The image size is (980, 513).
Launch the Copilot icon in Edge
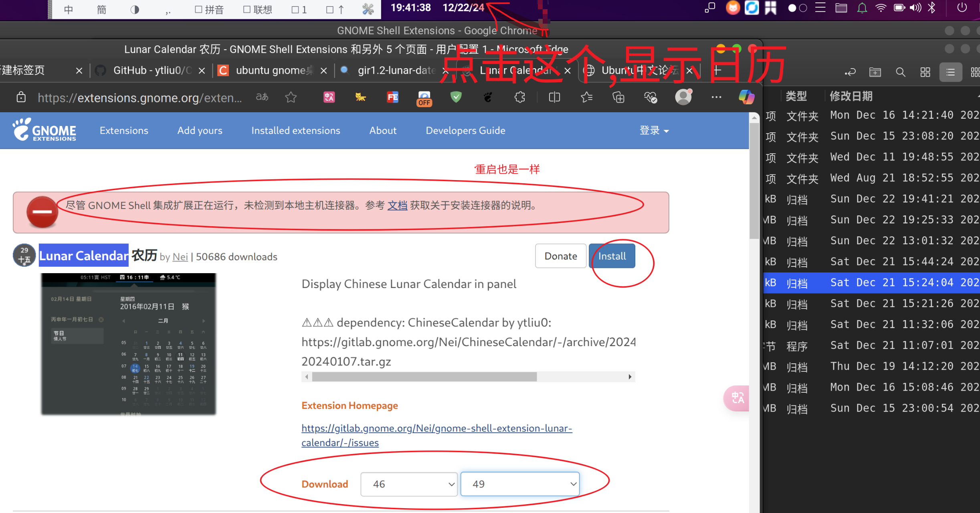[x=747, y=97]
